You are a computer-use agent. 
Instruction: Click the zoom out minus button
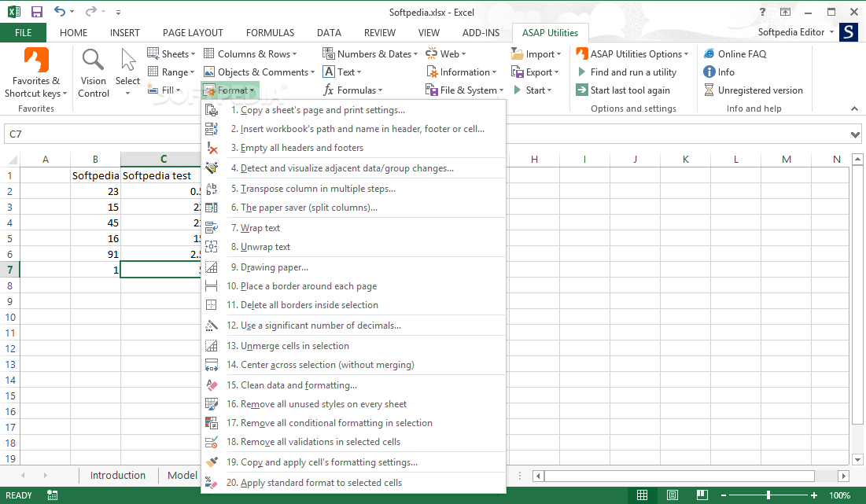pyautogui.click(x=724, y=495)
